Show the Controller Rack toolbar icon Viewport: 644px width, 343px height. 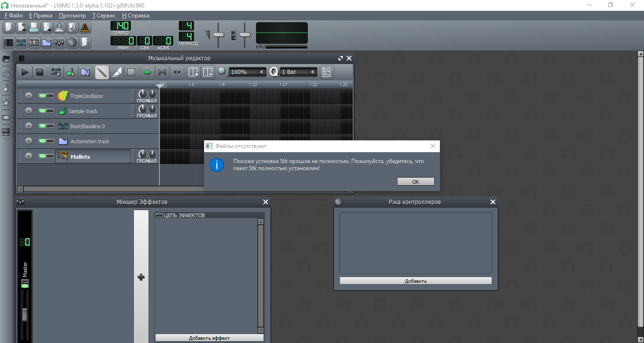[72, 42]
